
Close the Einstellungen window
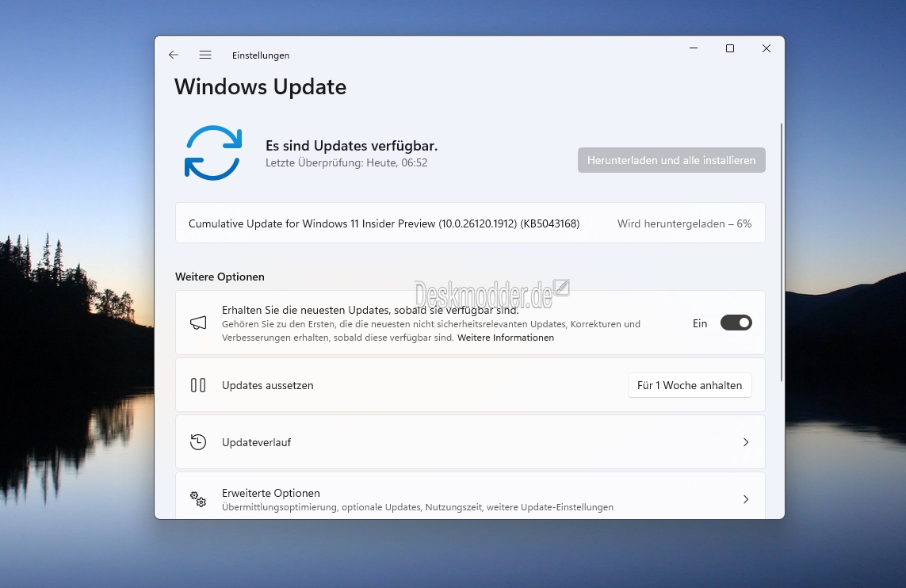pyautogui.click(x=766, y=48)
